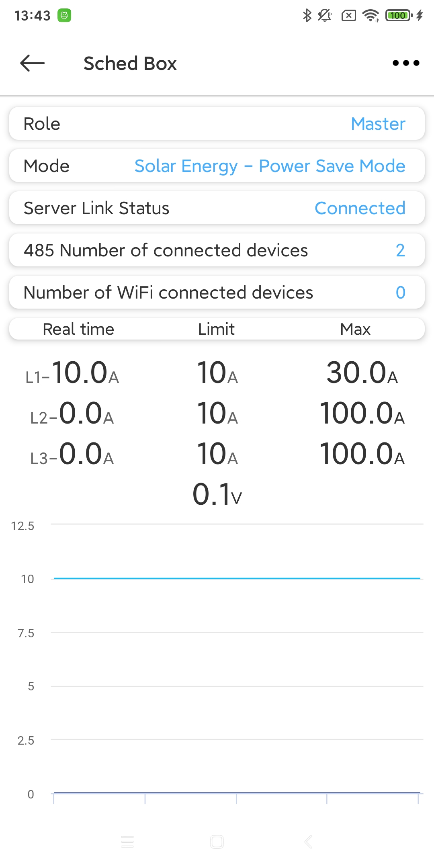Open the Role setting showing Master
This screenshot has width=434, height=868.
point(217,124)
